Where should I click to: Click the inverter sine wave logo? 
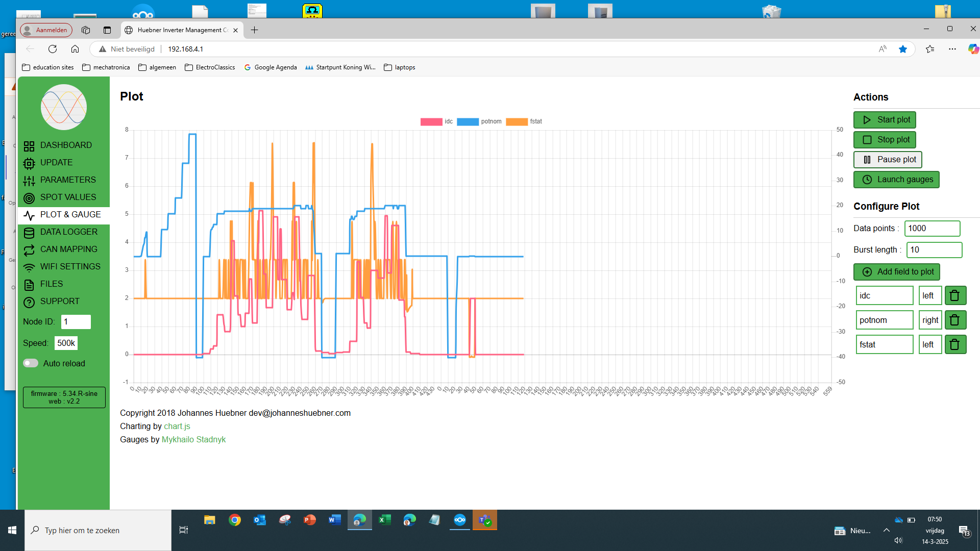[64, 107]
